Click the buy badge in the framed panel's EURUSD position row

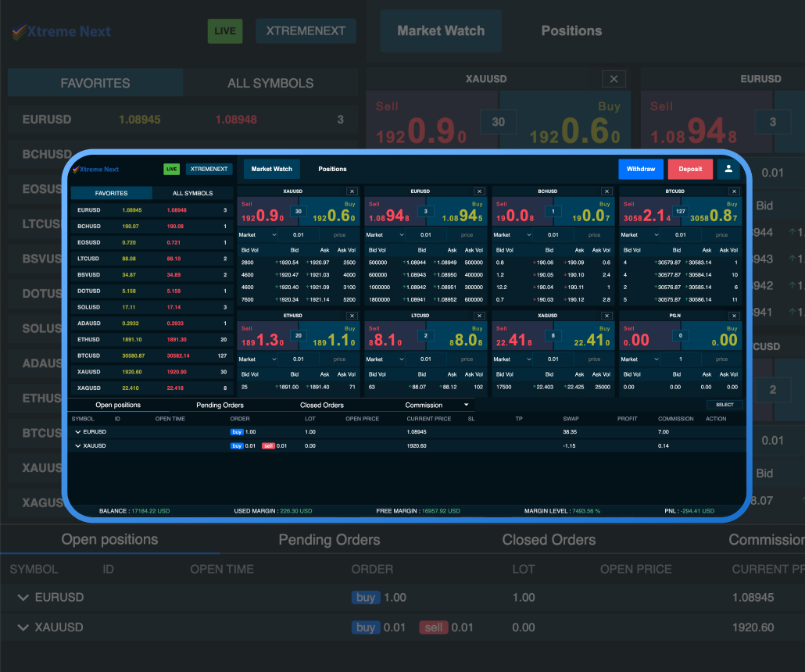(x=237, y=432)
